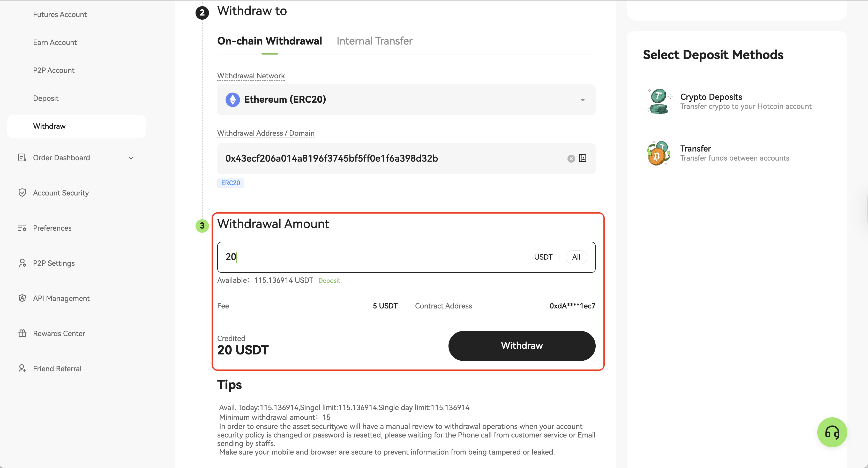Click the Crypto Deposits coin icon
Image resolution: width=868 pixels, height=468 pixels.
(x=657, y=101)
